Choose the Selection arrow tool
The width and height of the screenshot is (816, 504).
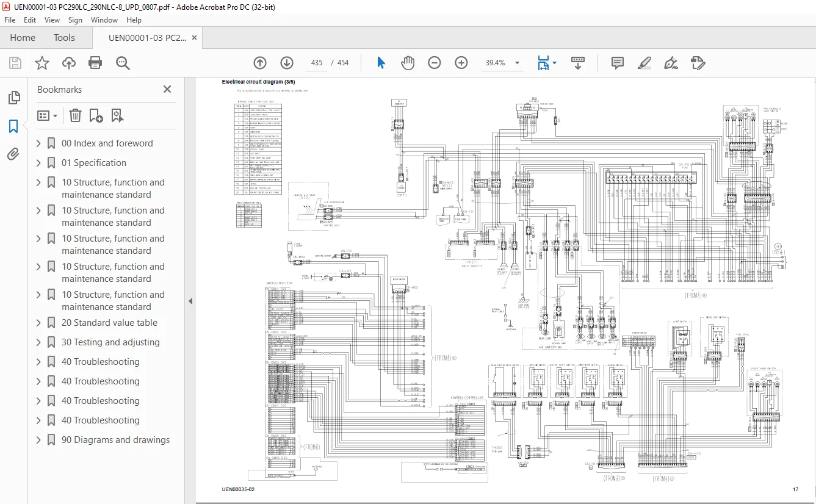381,63
